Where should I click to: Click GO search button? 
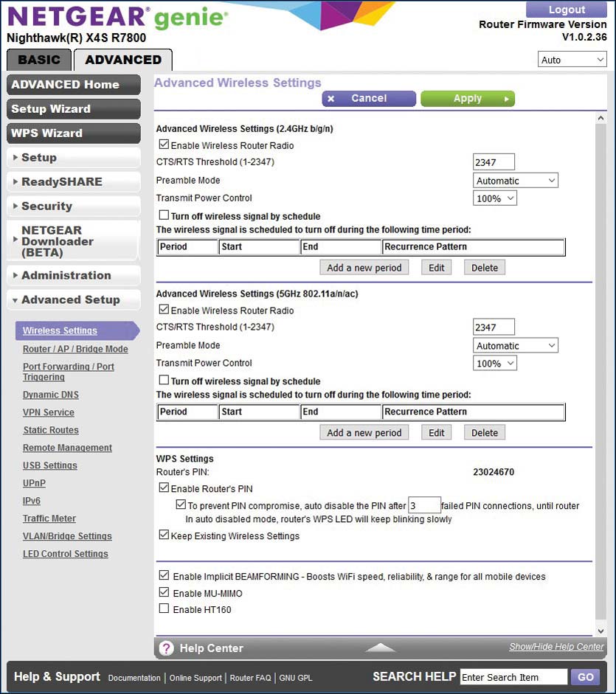(586, 677)
